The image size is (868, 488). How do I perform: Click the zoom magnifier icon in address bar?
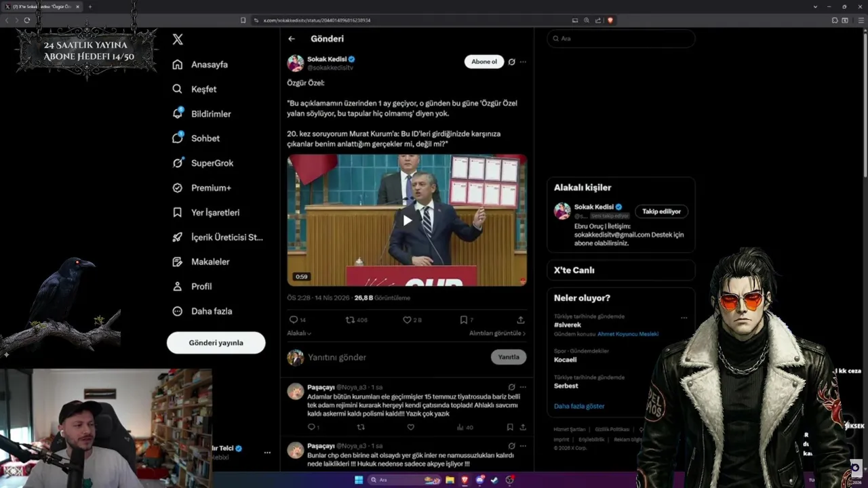point(587,20)
